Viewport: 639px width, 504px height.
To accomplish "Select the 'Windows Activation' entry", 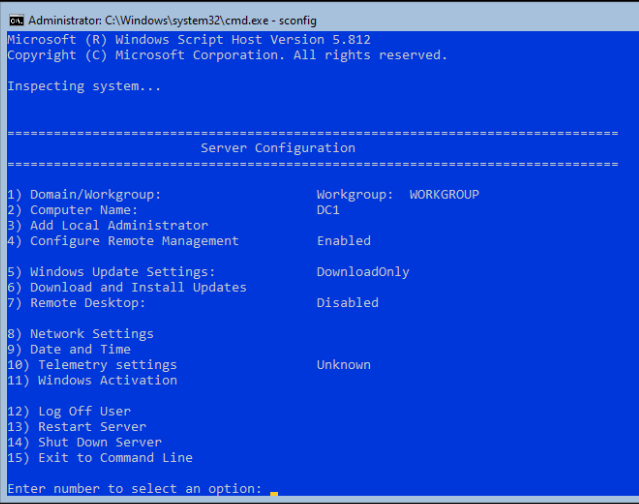I will [92, 380].
